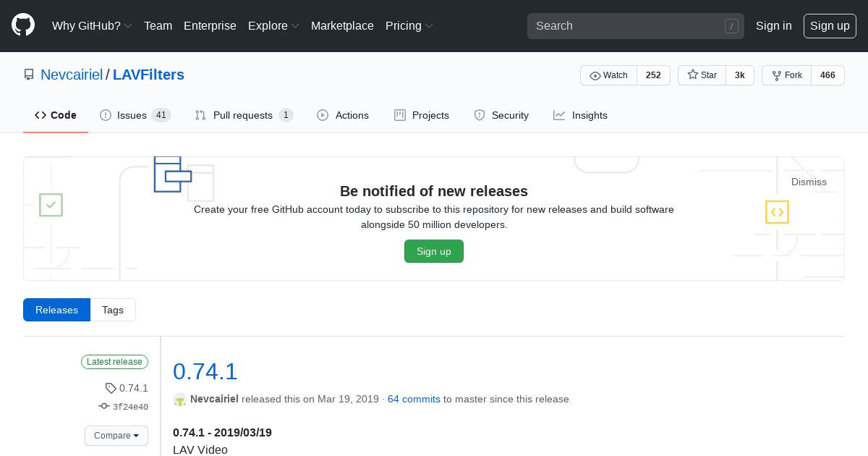Image resolution: width=868 pixels, height=456 pixels.
Task: Switch to the Pull requests tab
Action: (244, 115)
